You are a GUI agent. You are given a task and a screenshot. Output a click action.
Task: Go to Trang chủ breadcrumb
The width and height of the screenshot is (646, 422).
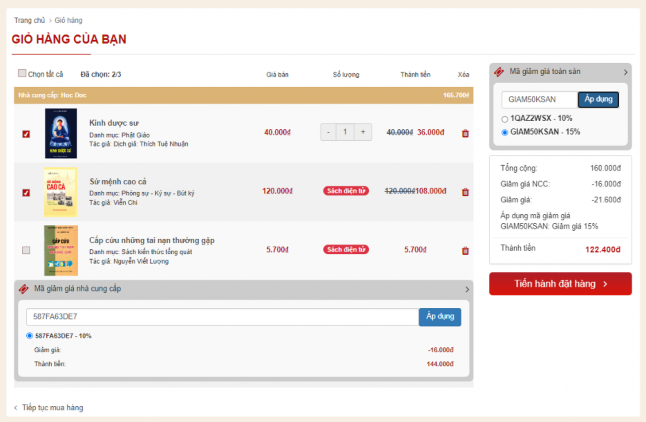tap(29, 19)
